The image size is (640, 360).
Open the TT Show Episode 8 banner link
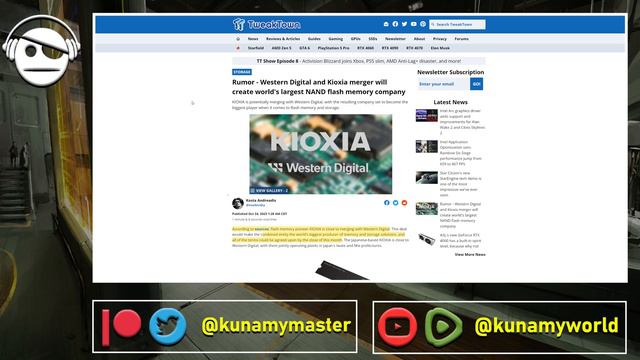coord(359,61)
